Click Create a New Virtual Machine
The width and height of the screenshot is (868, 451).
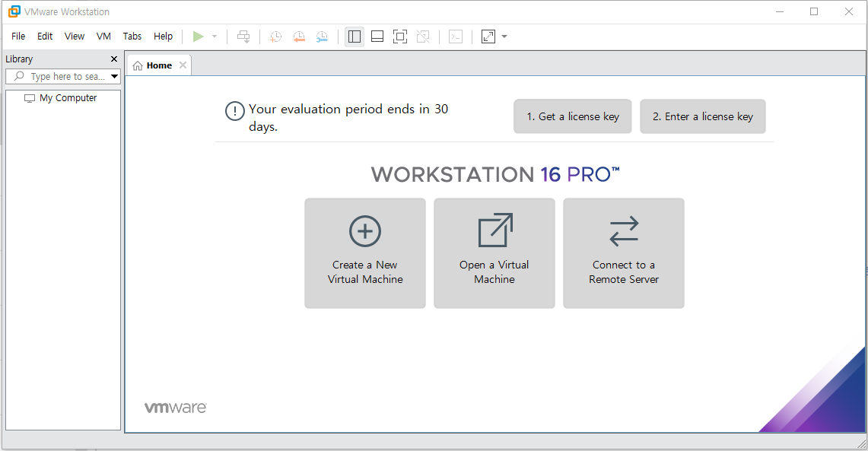(365, 253)
